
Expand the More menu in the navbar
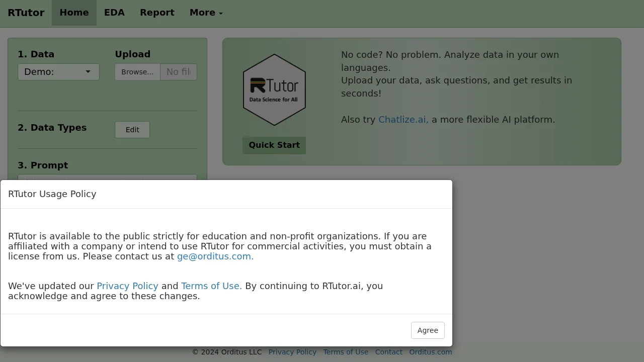205,13
